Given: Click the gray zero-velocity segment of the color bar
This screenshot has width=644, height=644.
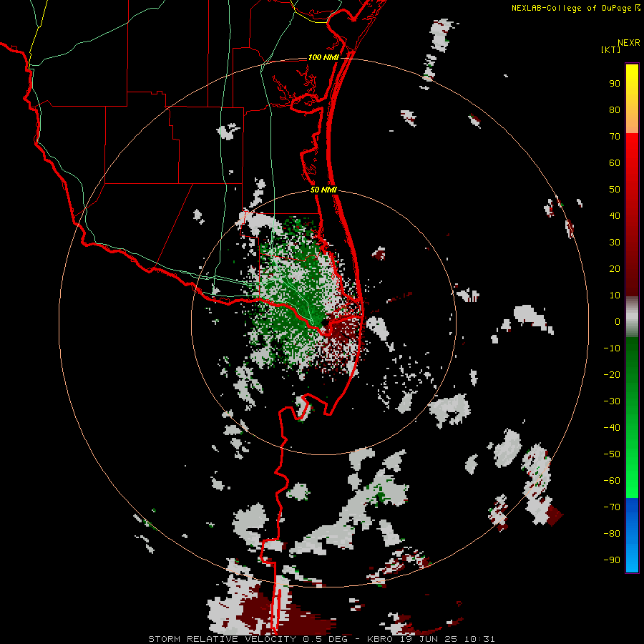Looking at the screenshot, I should [x=632, y=317].
